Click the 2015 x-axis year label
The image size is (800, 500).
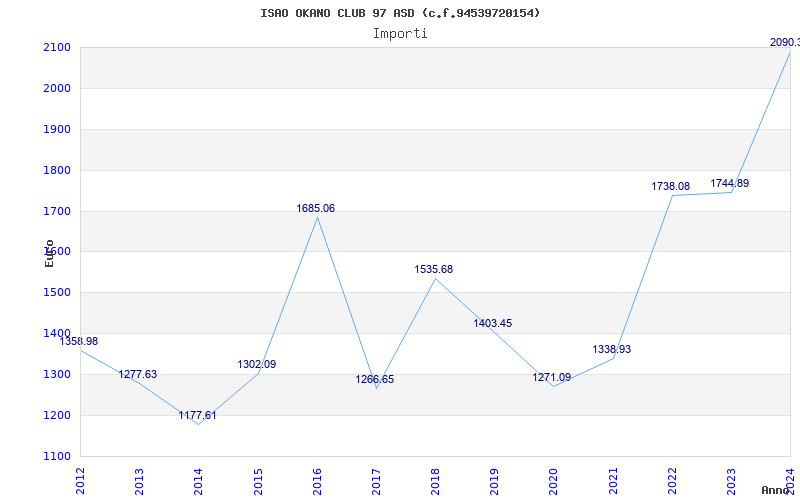258,481
